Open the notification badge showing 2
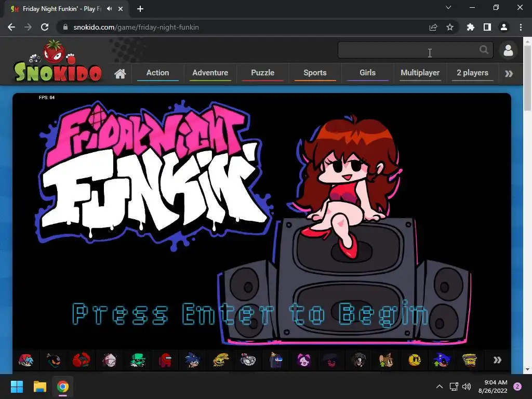Screen dimensions: 532x399 517,387
